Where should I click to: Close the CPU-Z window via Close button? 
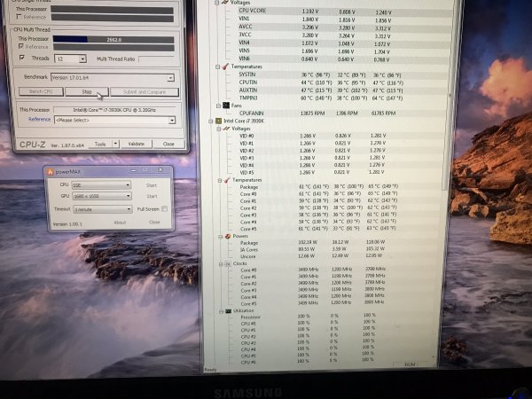[168, 144]
